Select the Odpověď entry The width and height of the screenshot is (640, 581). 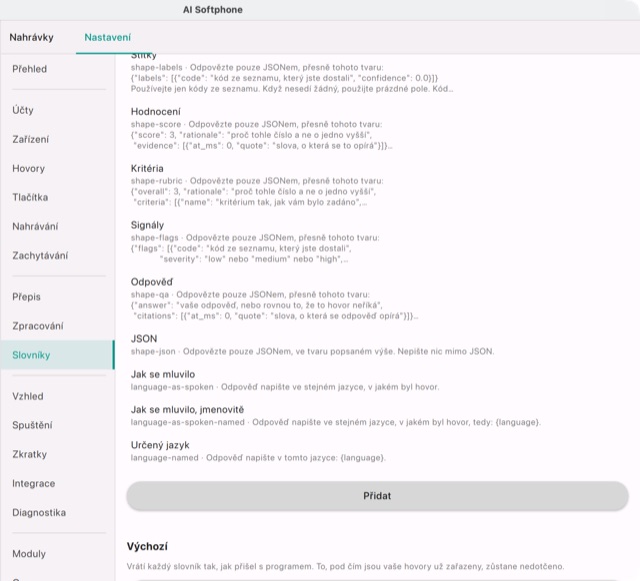point(152,282)
